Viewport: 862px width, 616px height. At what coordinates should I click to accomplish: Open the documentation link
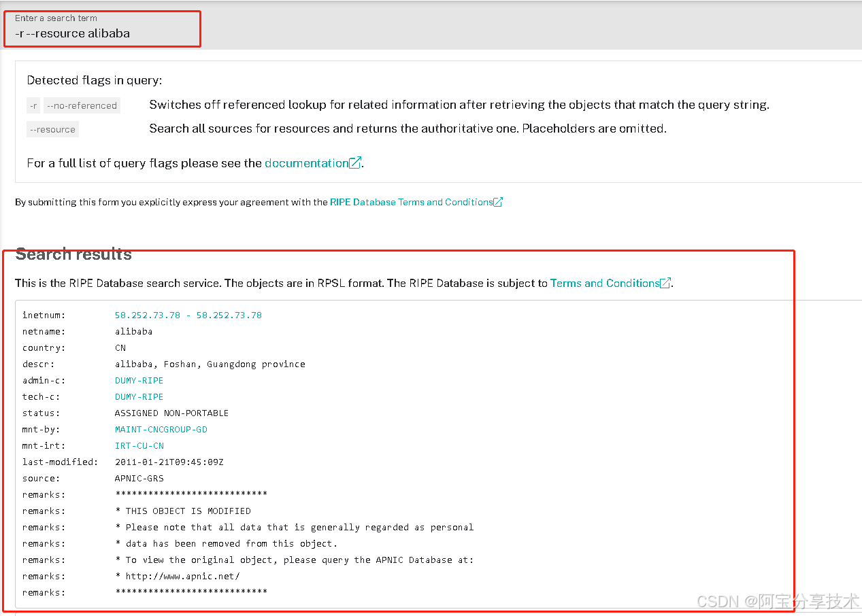307,163
